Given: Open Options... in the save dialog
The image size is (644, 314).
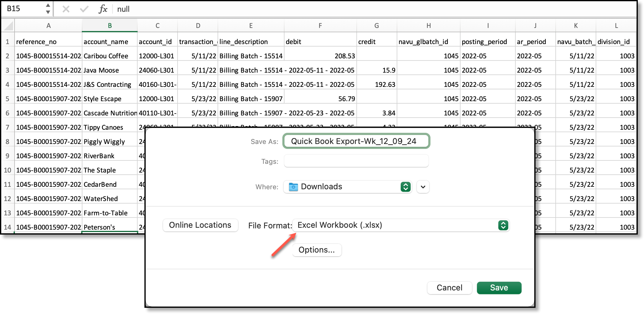Looking at the screenshot, I should (317, 250).
